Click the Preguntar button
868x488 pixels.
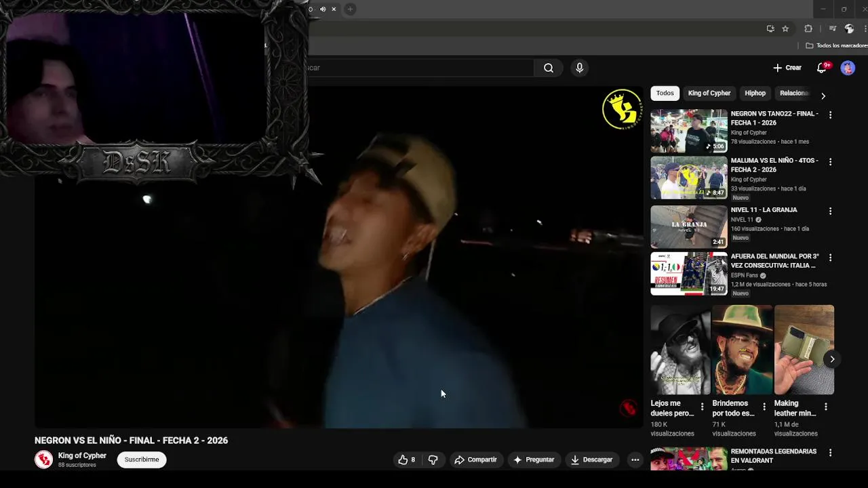tap(534, 460)
